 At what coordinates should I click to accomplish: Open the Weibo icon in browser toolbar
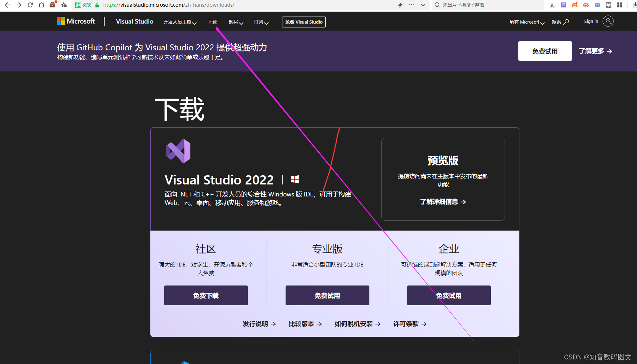tap(586, 5)
